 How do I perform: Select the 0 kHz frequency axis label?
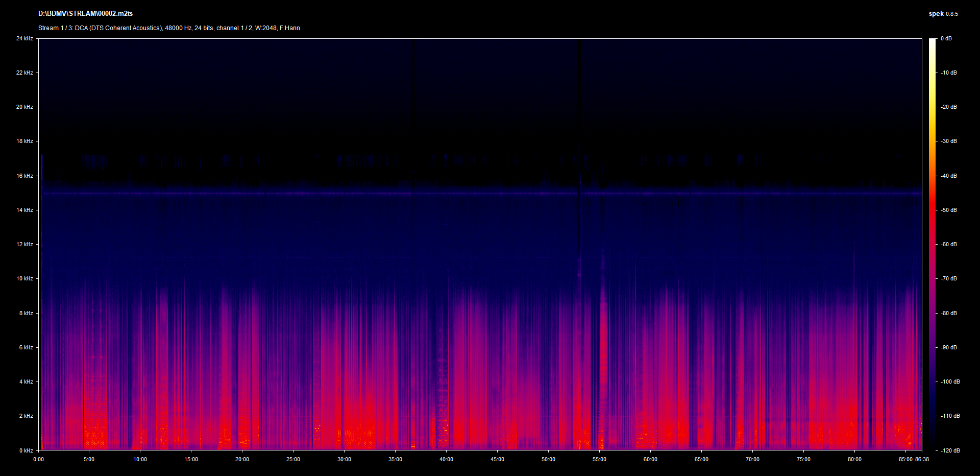[26, 450]
